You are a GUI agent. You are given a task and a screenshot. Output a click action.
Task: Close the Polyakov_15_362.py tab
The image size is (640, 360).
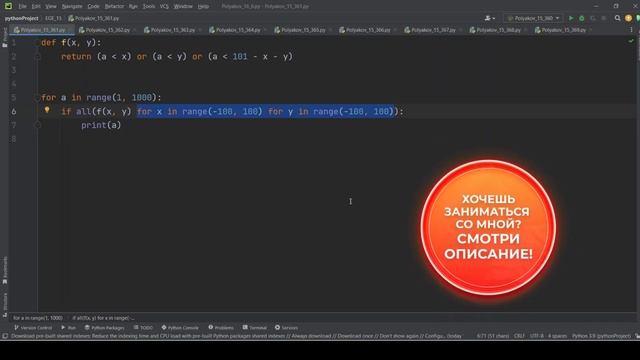point(135,30)
